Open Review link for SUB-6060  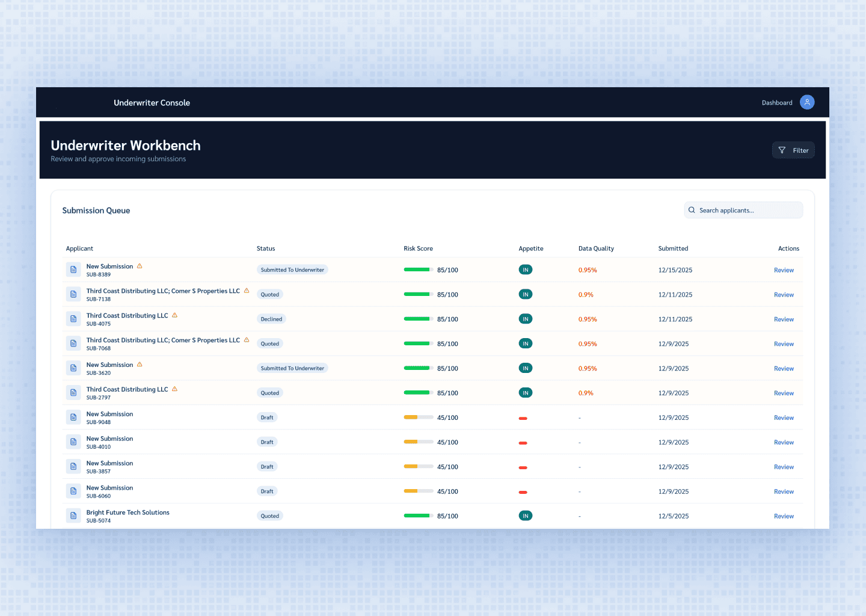[784, 491]
